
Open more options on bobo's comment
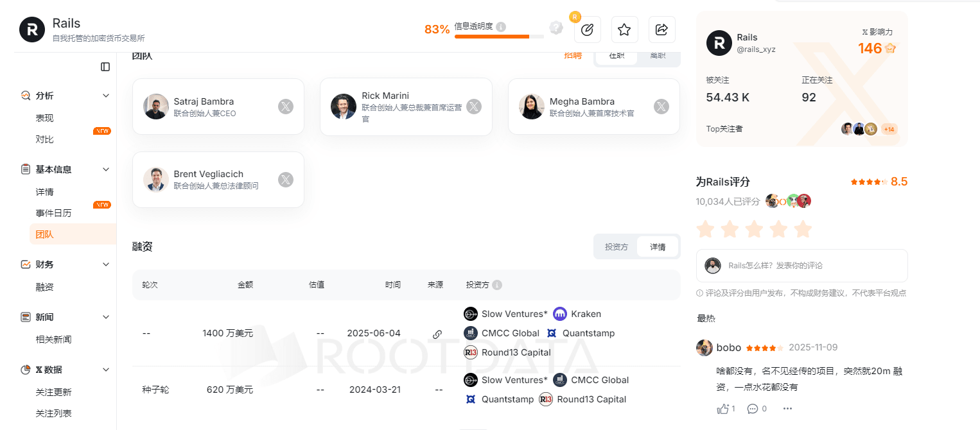pyautogui.click(x=787, y=408)
